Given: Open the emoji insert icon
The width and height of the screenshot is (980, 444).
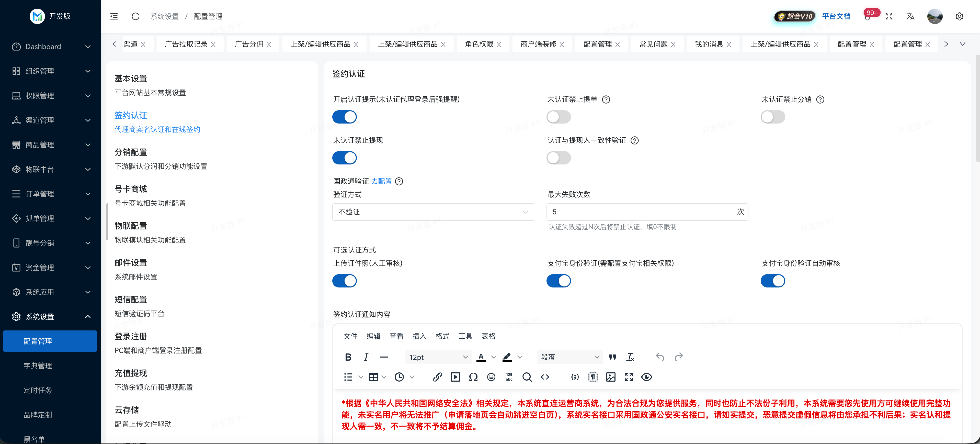Looking at the screenshot, I should pyautogui.click(x=491, y=377).
